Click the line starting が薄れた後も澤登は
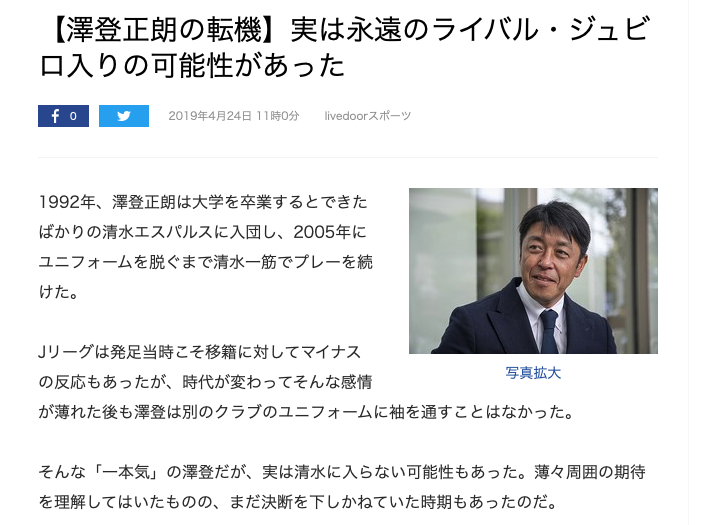702x525 pixels. (x=306, y=412)
